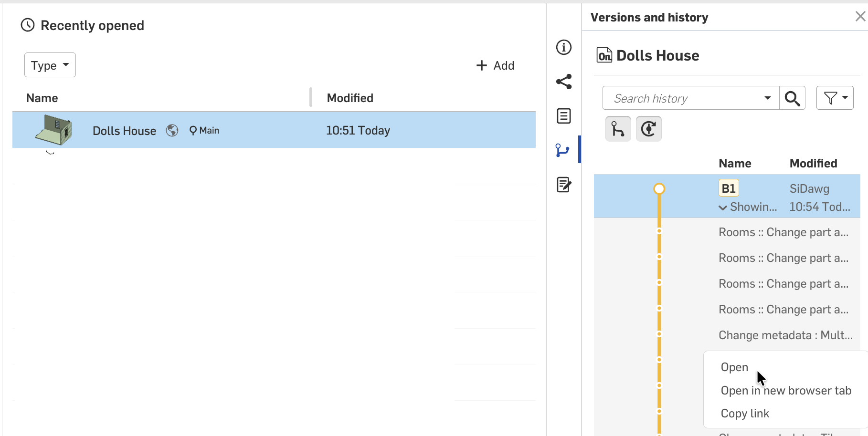Viewport: 868px width, 436px height.
Task: Click the Dolls House thumbnail
Action: pos(53,130)
